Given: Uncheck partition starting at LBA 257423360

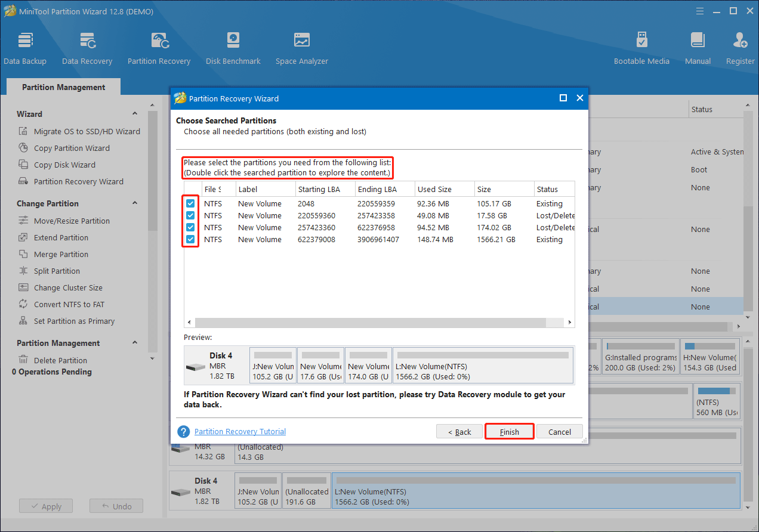Looking at the screenshot, I should pyautogui.click(x=190, y=227).
